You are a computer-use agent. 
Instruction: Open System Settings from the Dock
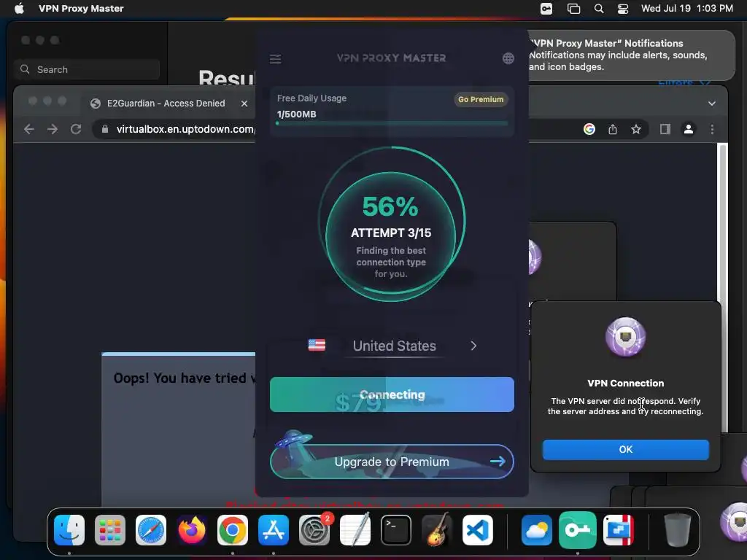click(314, 530)
